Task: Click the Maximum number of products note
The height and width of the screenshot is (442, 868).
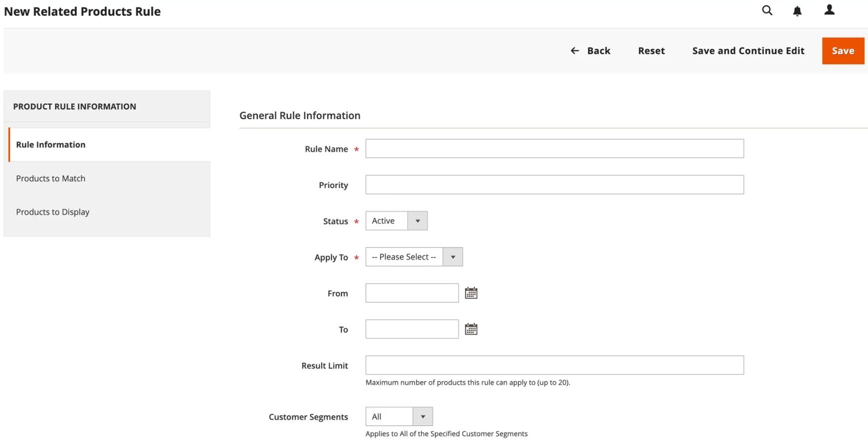Action: click(467, 383)
